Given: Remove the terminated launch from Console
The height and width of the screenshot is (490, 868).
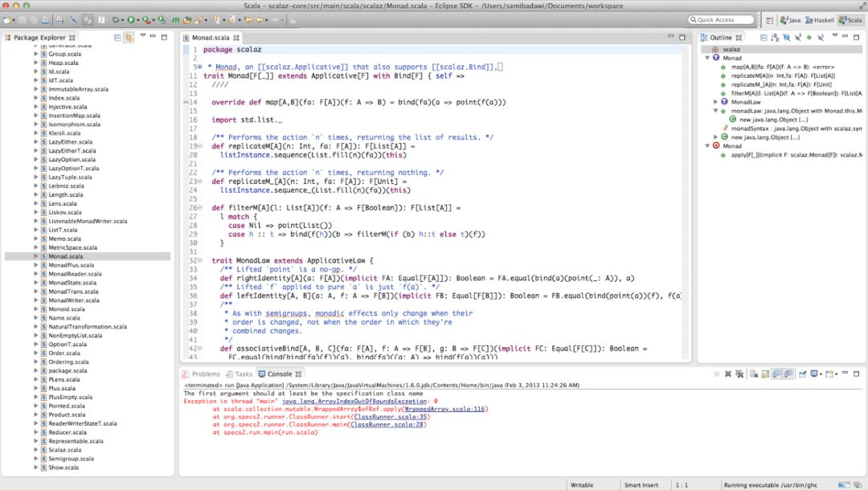Looking at the screenshot, I should [x=727, y=374].
